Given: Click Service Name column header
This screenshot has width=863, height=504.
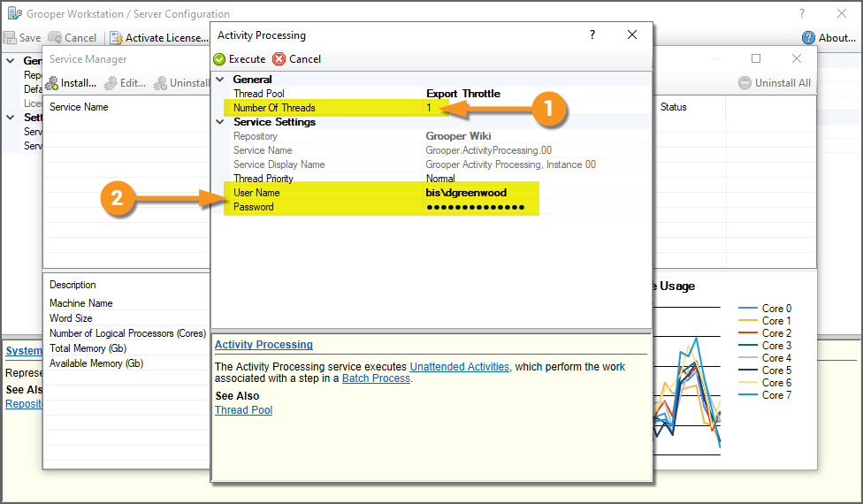Looking at the screenshot, I should point(79,107).
